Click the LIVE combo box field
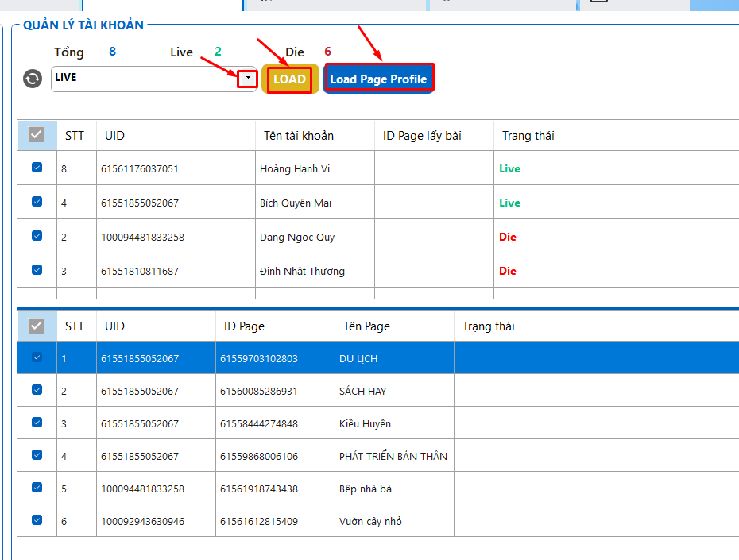Viewport: 739px width, 560px height. click(154, 79)
